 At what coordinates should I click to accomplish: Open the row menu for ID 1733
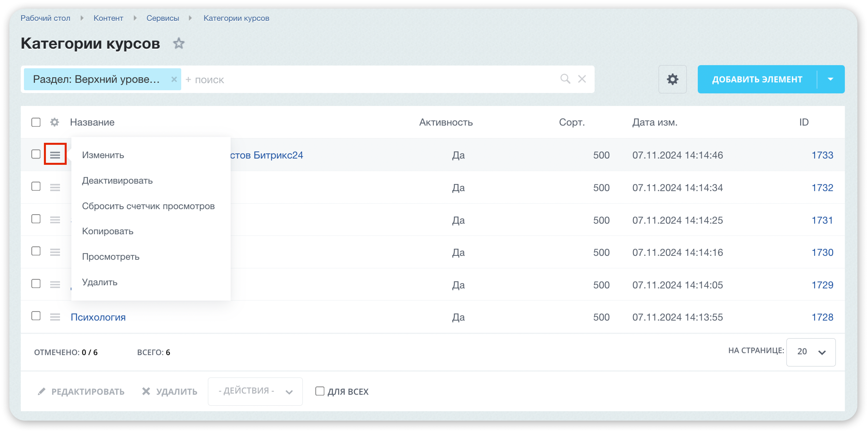pos(55,155)
